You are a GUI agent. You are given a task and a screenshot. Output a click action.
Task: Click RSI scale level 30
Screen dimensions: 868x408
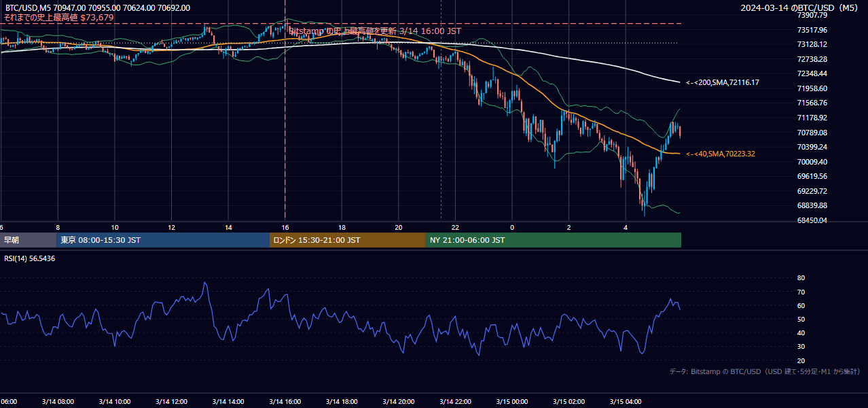[801, 347]
